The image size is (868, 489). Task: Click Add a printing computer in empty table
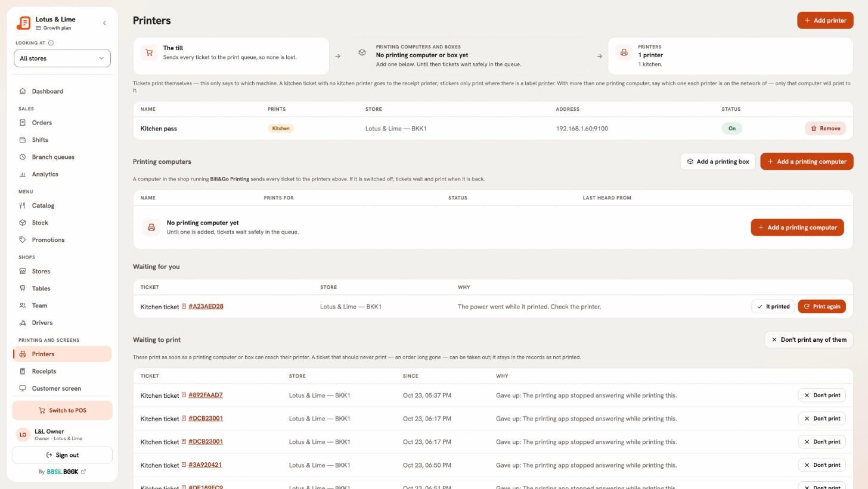click(x=797, y=228)
